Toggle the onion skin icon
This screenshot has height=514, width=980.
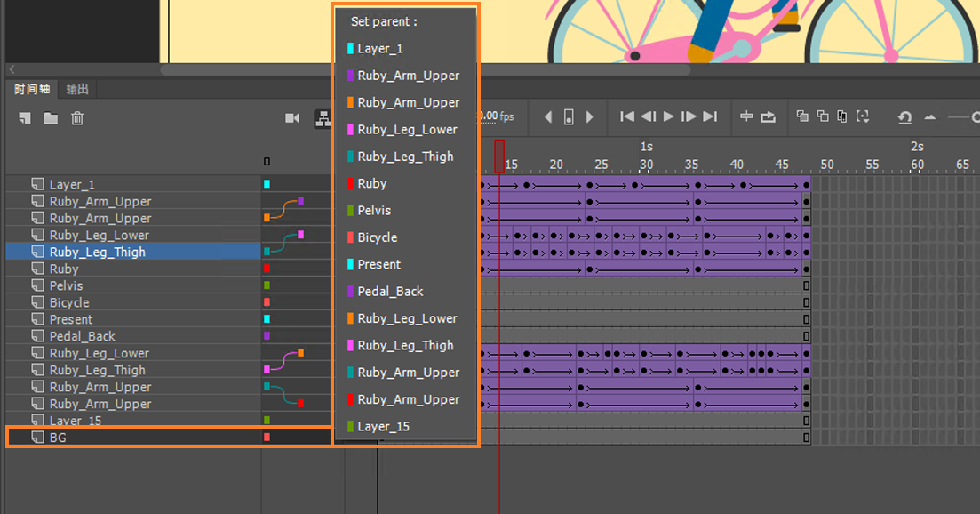pyautogui.click(x=802, y=116)
